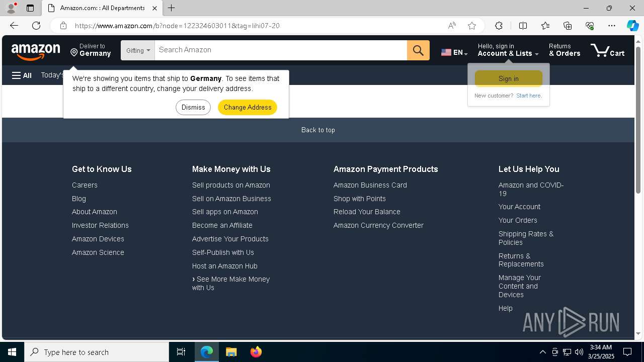
Task: Click the Change Address button
Action: coord(248,107)
